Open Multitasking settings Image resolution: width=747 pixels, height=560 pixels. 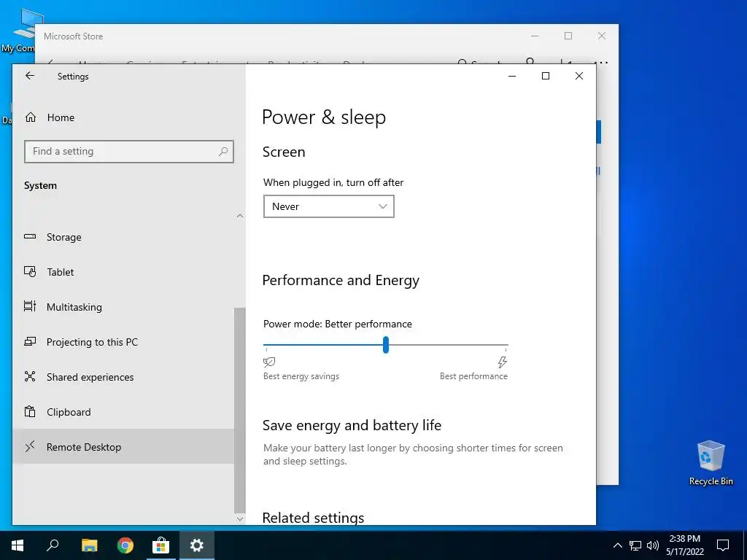click(123, 307)
